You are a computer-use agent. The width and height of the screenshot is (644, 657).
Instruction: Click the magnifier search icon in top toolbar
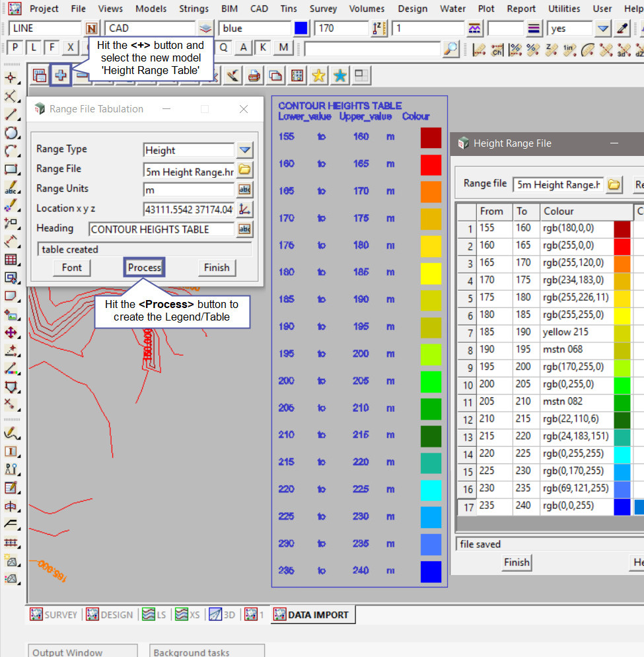click(450, 48)
